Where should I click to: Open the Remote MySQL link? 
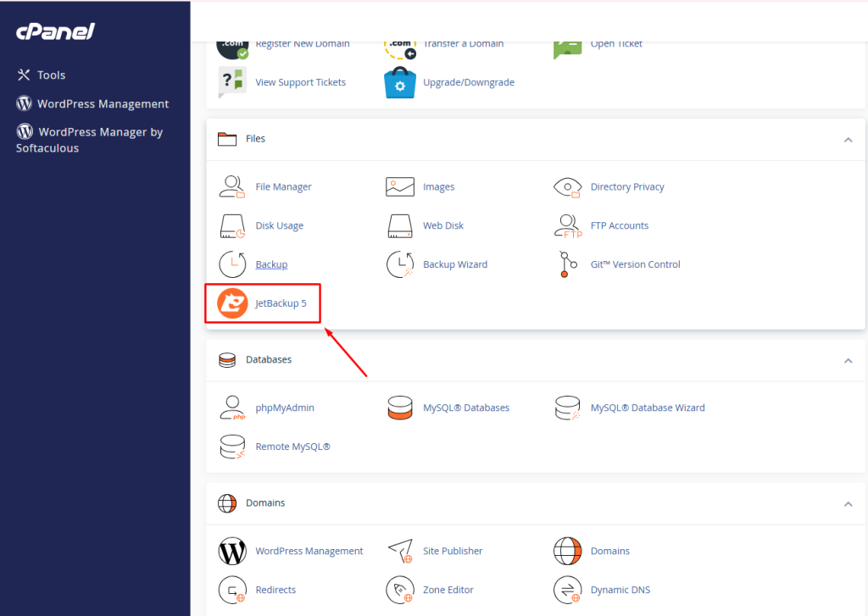coord(292,447)
